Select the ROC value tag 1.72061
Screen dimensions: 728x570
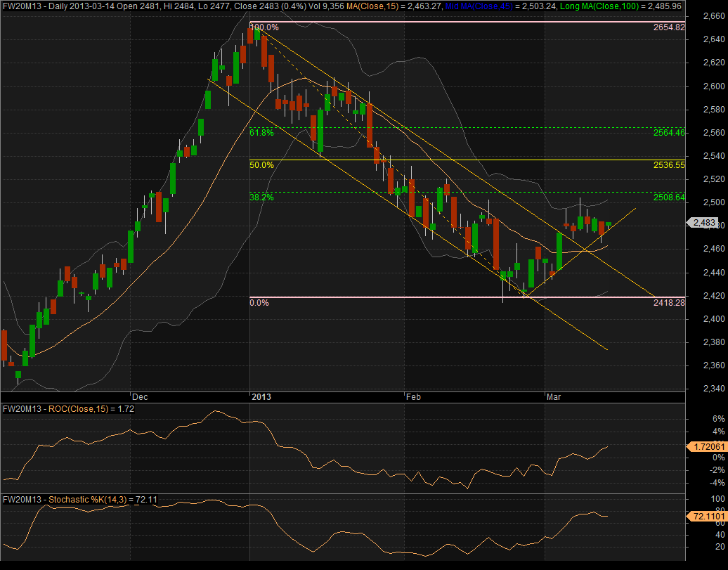(x=705, y=447)
